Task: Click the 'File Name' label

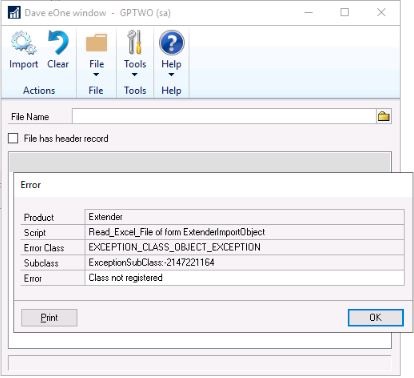Action: point(30,117)
